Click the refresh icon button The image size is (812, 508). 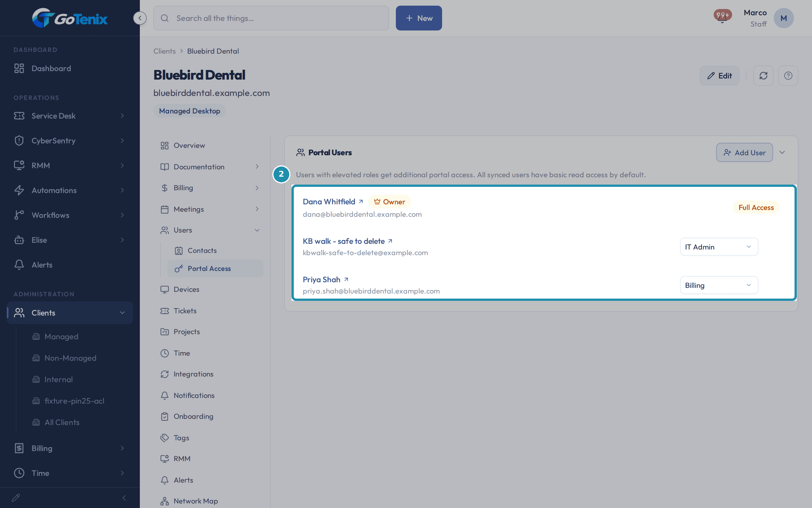(x=763, y=76)
